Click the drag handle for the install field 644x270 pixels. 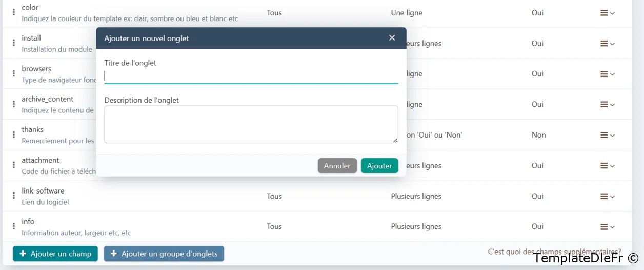[14, 43]
